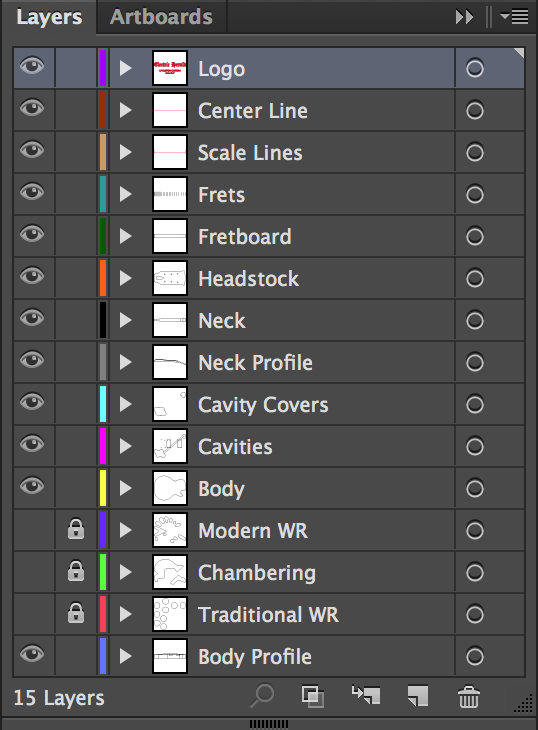
Task: Click the Cavity Covers cyan color bar
Action: (103, 404)
